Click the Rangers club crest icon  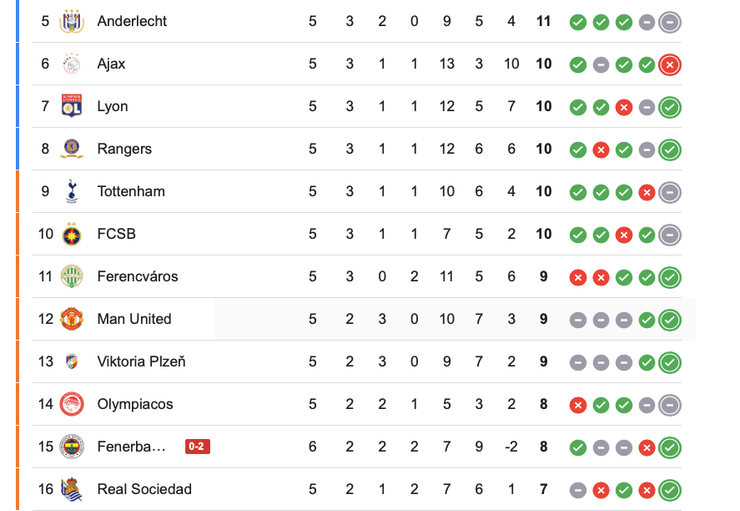click(71, 149)
